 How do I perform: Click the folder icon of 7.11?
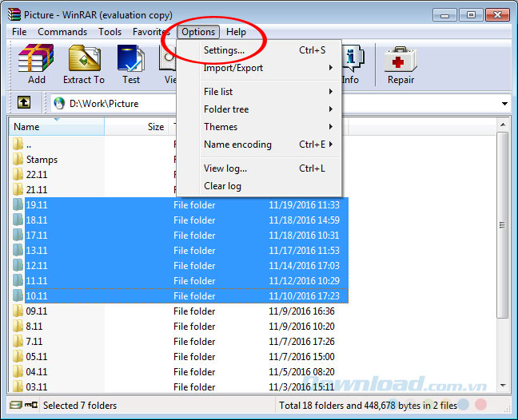tap(18, 342)
